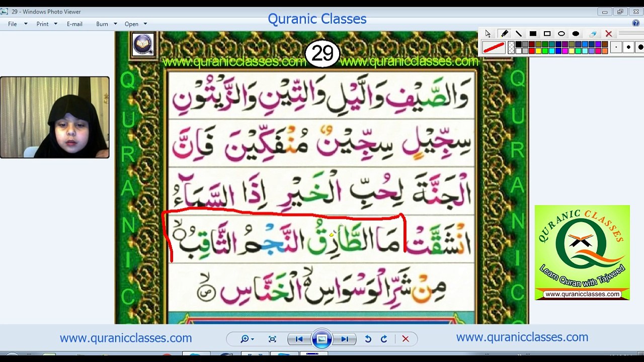Select the transparent crosshatch swatch
The height and width of the screenshot is (362, 644).
511,47
